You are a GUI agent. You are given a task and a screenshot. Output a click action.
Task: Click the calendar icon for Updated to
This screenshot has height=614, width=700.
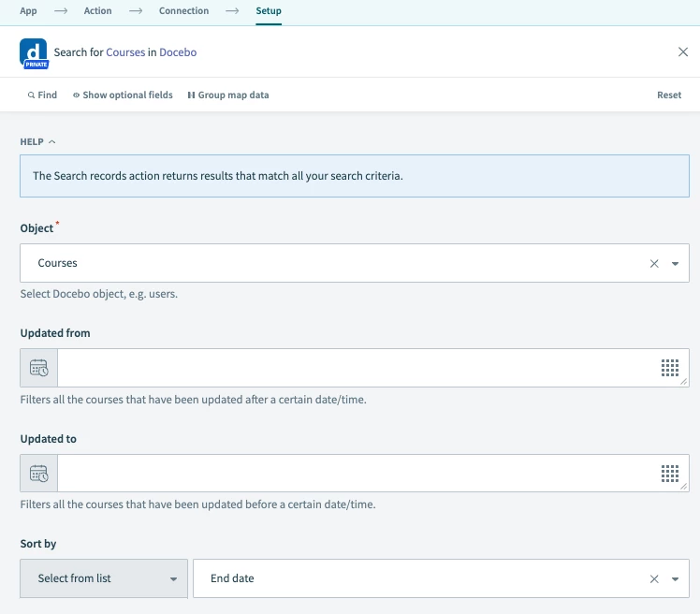pyautogui.click(x=39, y=474)
